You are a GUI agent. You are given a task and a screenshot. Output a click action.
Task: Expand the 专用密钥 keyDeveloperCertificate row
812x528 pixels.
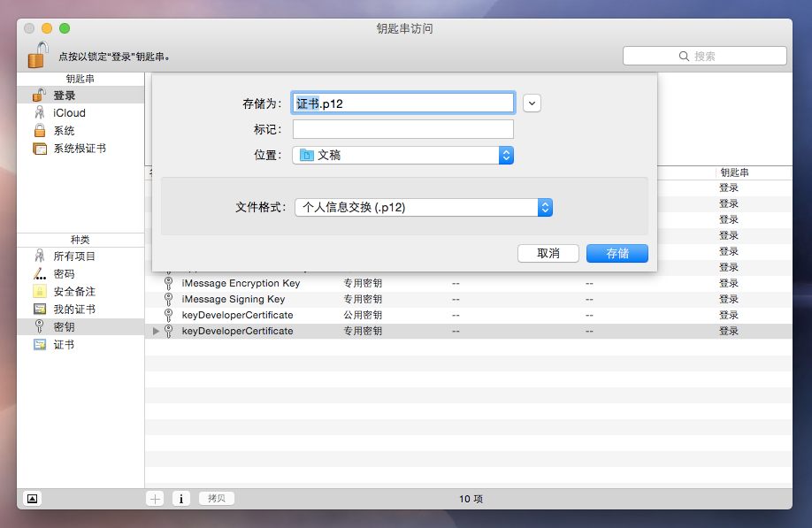coord(156,332)
